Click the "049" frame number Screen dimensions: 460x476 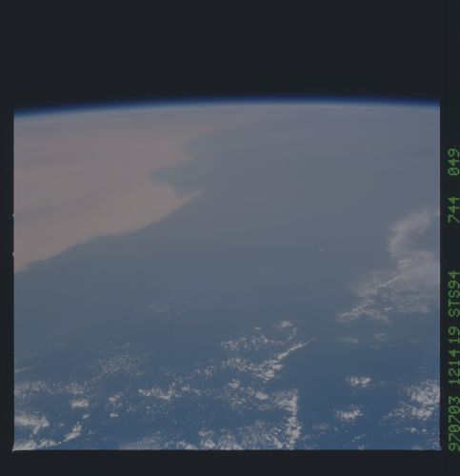[x=453, y=162]
